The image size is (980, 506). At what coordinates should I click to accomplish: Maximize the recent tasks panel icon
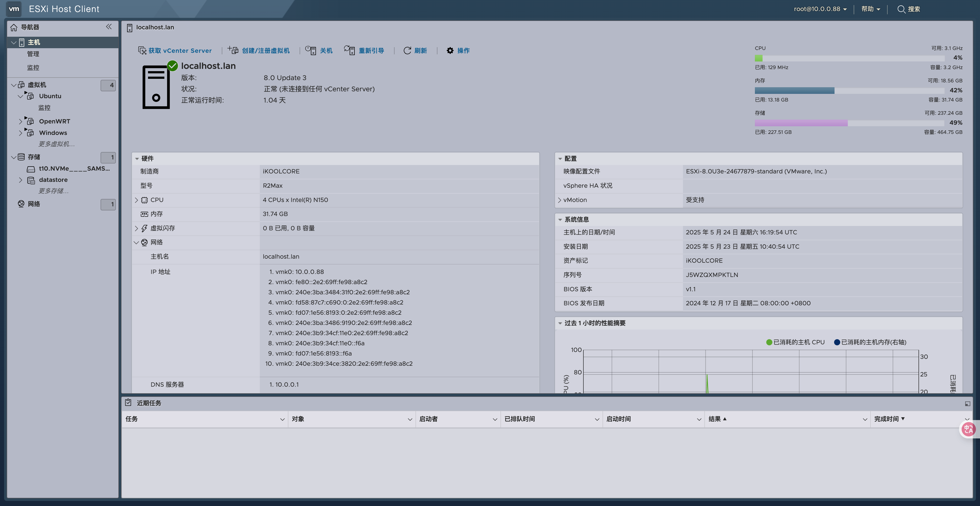coord(967,404)
